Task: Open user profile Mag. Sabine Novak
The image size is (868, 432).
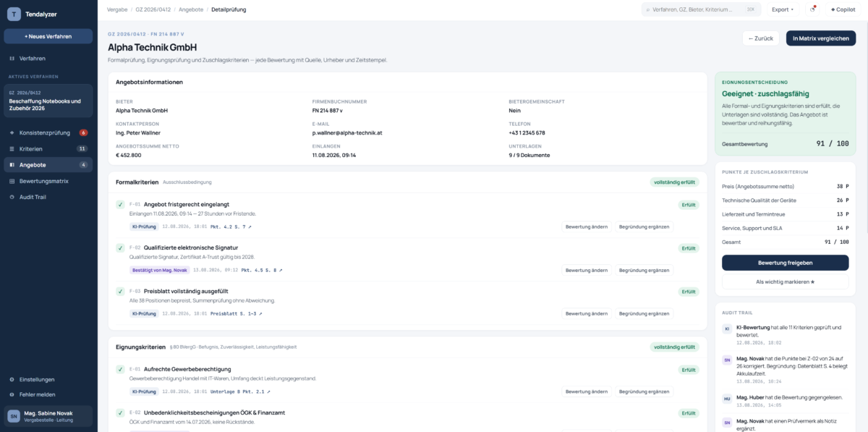Action: click(x=48, y=416)
